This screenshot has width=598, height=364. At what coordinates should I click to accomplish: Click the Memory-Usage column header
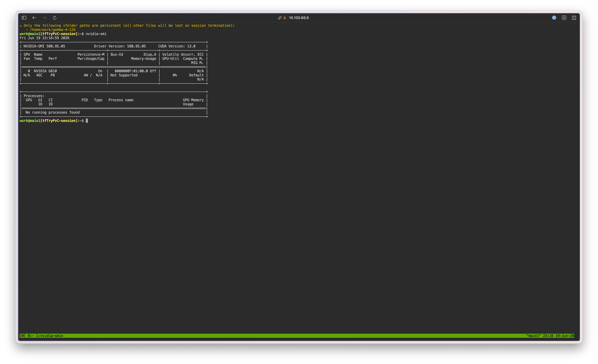pyautogui.click(x=143, y=58)
